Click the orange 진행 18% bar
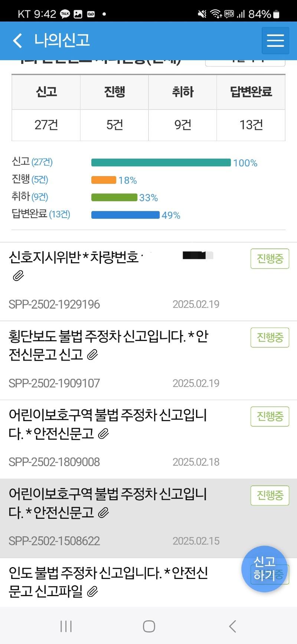 pos(104,180)
